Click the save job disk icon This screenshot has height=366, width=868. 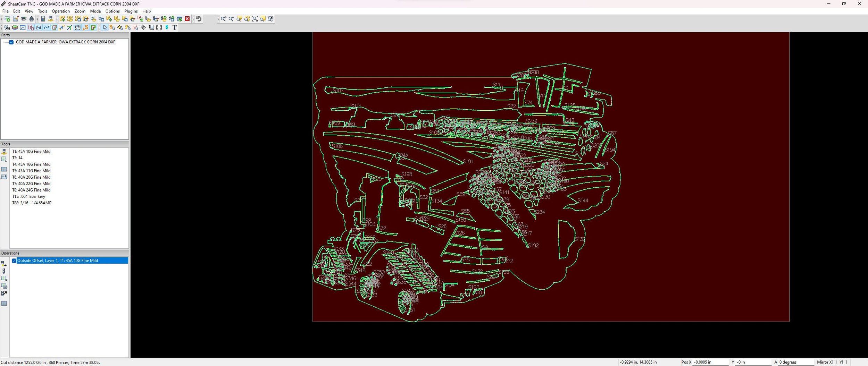pos(78,19)
